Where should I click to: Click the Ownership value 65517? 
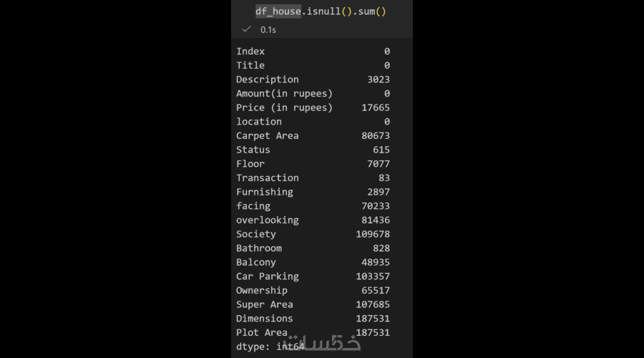(376, 290)
